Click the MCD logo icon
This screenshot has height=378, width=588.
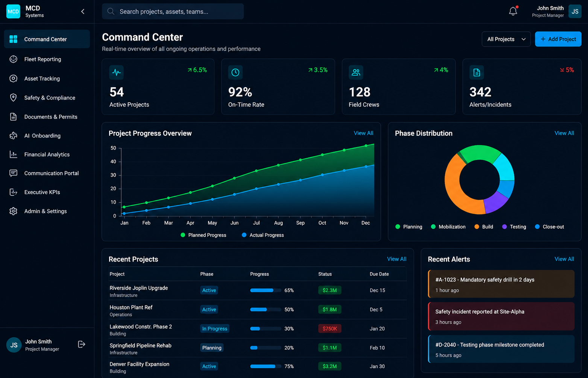tap(13, 12)
